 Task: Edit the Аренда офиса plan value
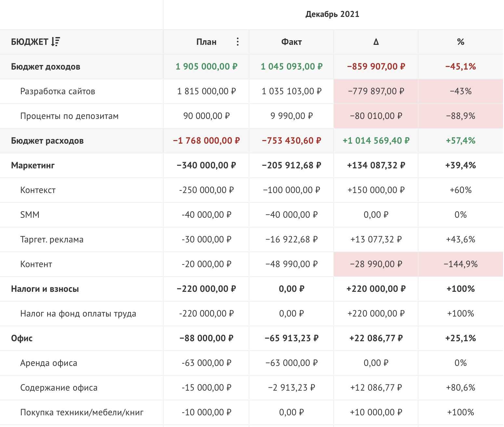[206, 363]
